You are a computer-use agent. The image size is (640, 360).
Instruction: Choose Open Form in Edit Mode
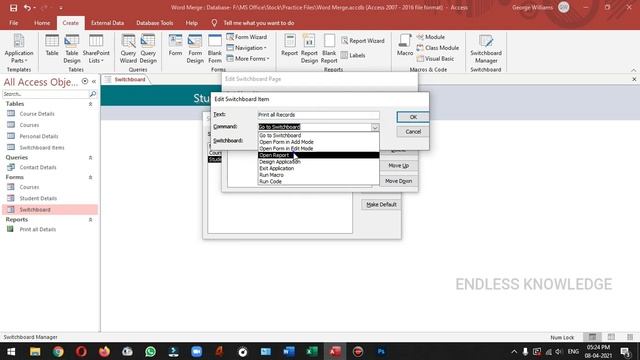[x=318, y=149]
